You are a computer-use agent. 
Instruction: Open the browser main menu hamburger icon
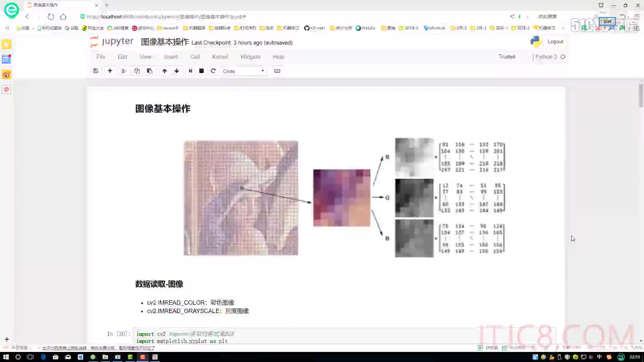pyautogui.click(x=637, y=16)
